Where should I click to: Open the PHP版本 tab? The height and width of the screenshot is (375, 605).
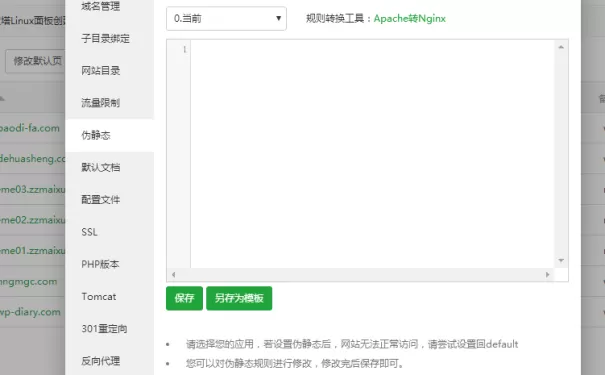(100, 264)
